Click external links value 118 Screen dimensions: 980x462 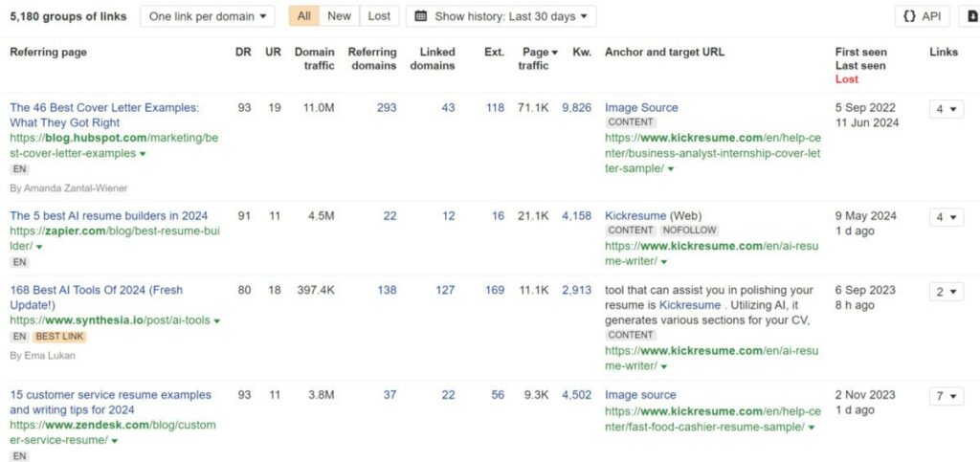[x=495, y=108]
